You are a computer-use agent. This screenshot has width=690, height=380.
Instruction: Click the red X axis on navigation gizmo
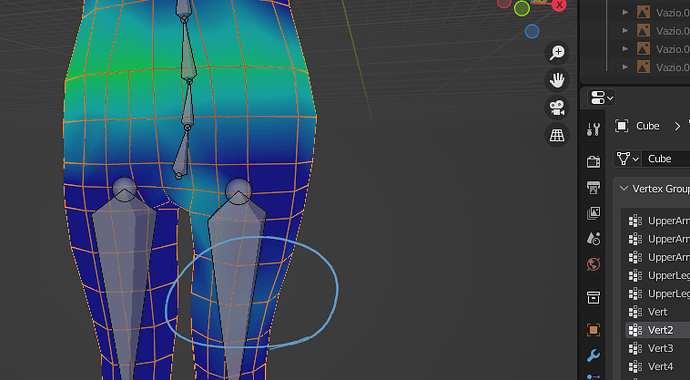[x=559, y=5]
